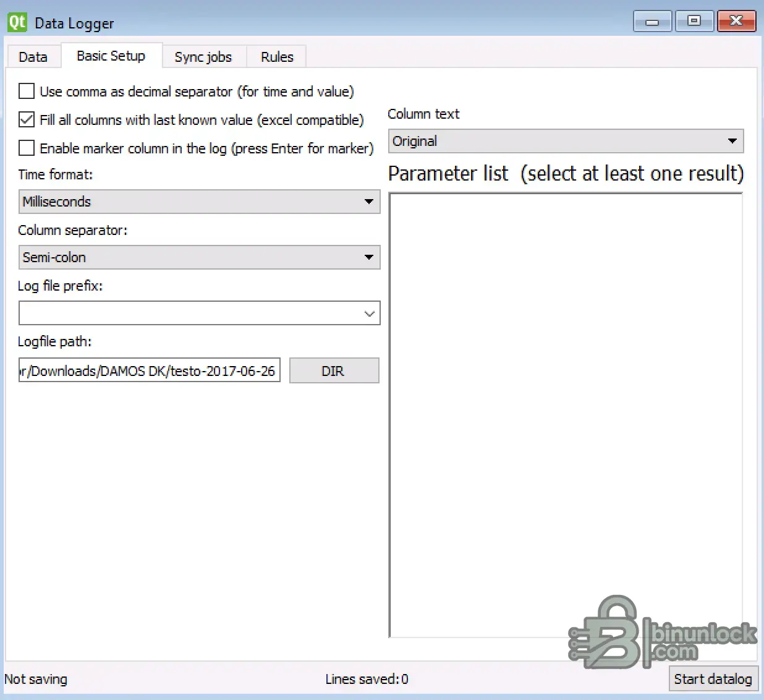This screenshot has height=700, width=764.
Task: Enable marker column in the log
Action: coord(27,148)
